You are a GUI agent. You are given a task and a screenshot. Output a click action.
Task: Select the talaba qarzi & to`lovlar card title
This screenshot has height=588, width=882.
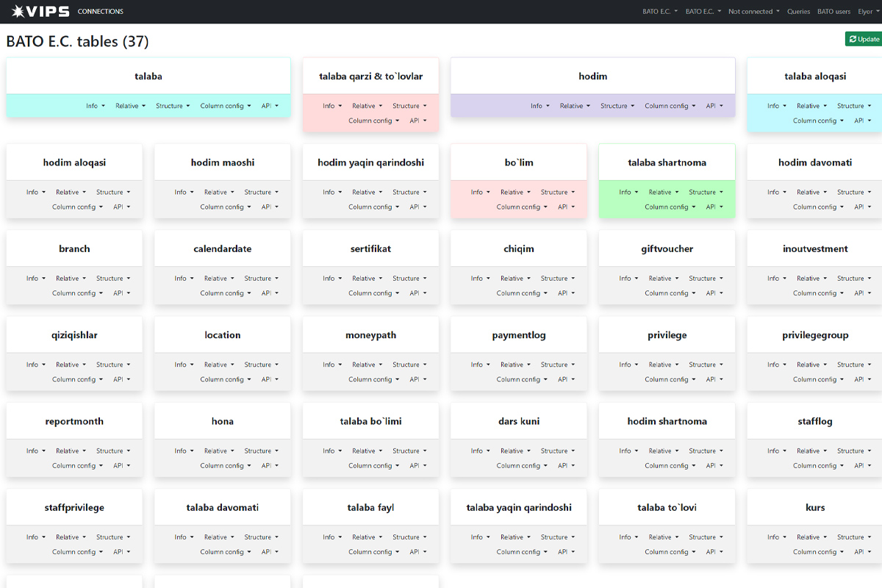tap(370, 76)
